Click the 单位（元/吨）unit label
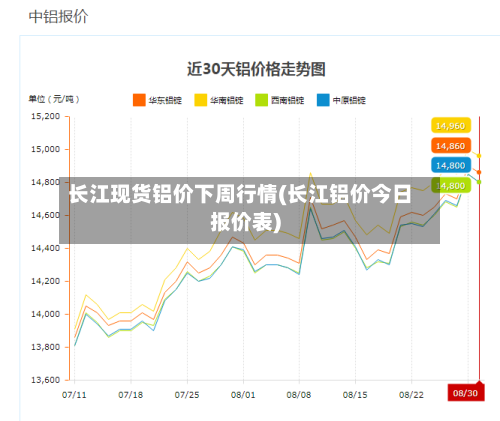The height and width of the screenshot is (421, 500). coord(54,99)
